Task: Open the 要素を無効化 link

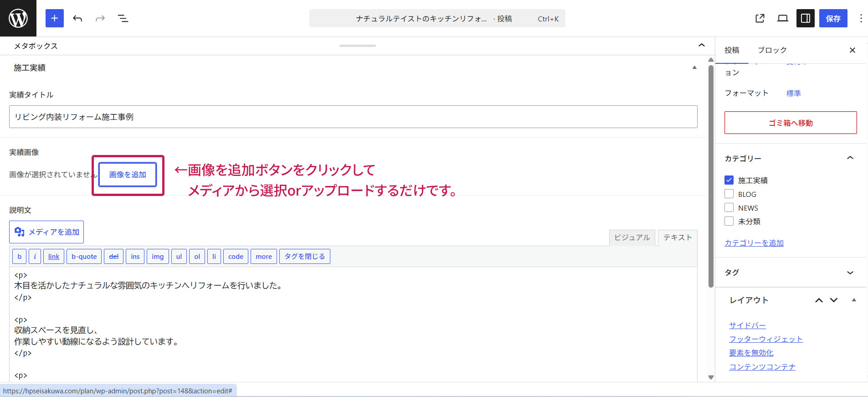Action: [x=751, y=353]
